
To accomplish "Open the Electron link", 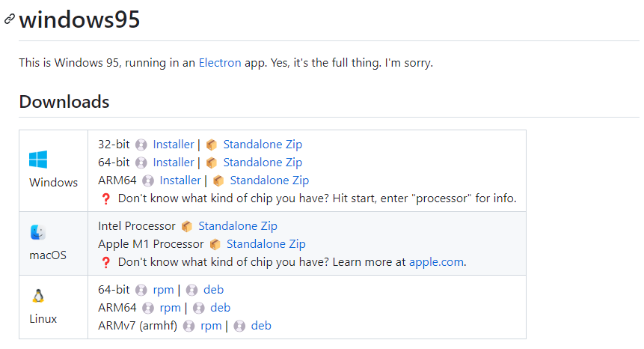I will click(220, 62).
